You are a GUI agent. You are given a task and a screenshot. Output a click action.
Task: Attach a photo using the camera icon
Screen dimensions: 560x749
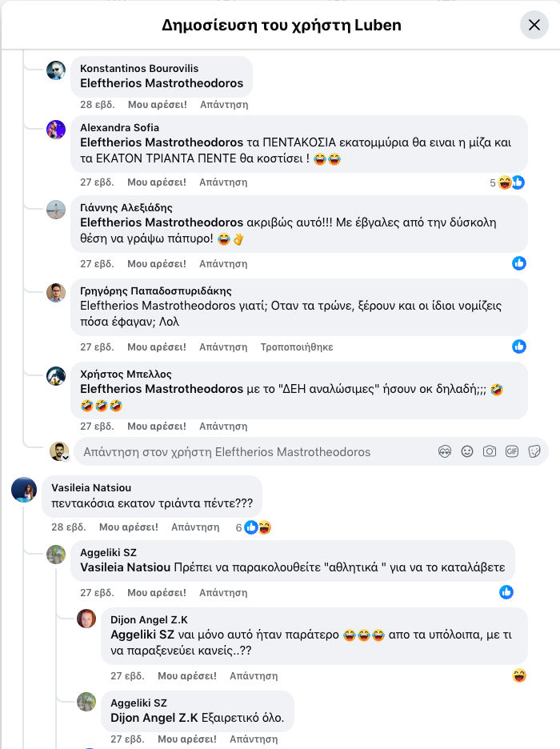click(489, 451)
